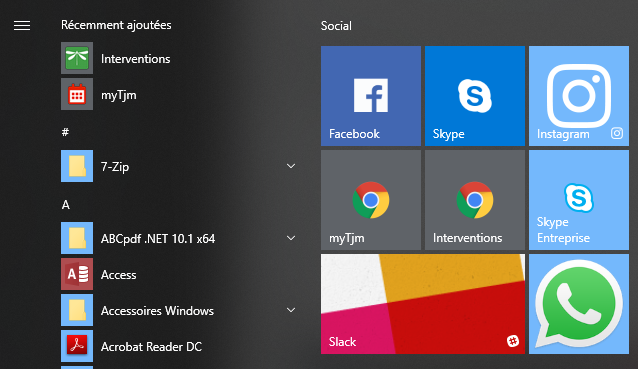Select the 7-Zip label text
The width and height of the screenshot is (638, 369).
coord(115,167)
